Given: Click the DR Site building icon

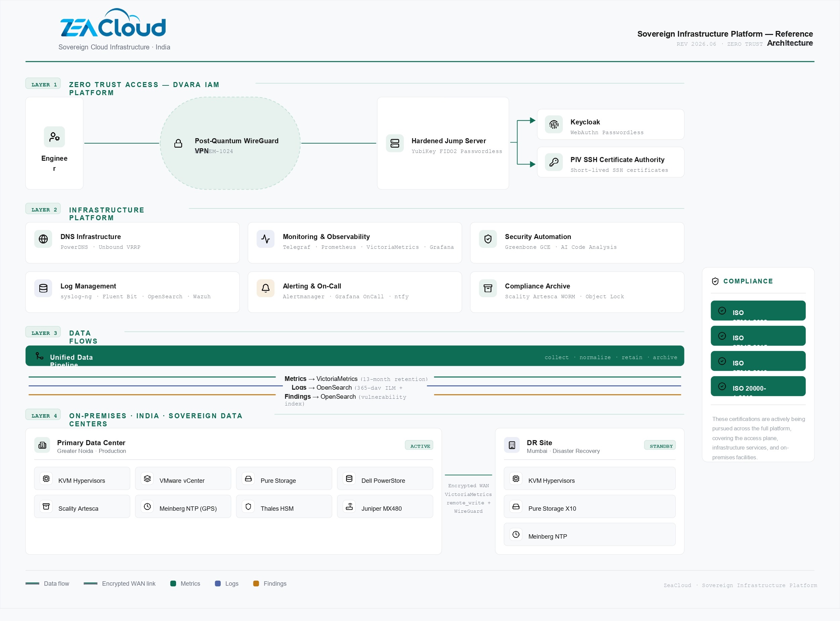Looking at the screenshot, I should click(512, 445).
